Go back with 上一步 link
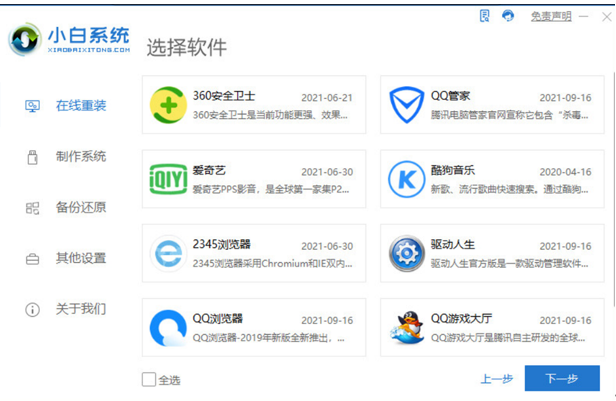Viewport: 616px width, 401px height. (497, 379)
